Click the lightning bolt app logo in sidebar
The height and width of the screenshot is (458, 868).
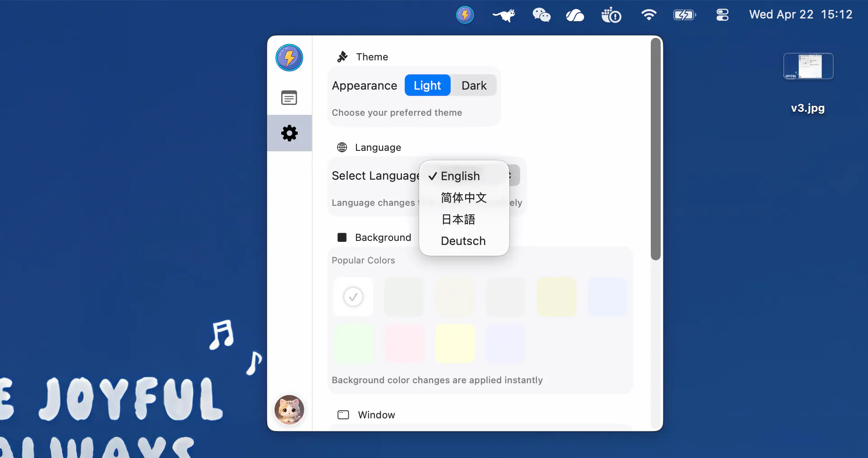pyautogui.click(x=289, y=58)
